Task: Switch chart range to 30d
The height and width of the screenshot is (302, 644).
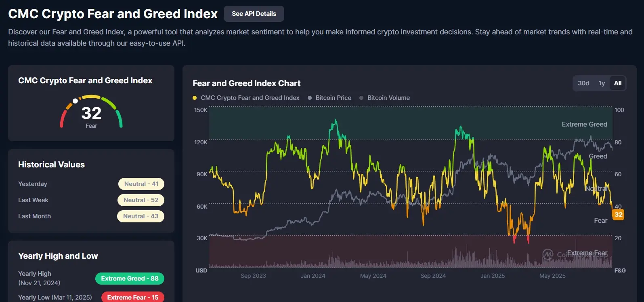Action: tap(583, 83)
